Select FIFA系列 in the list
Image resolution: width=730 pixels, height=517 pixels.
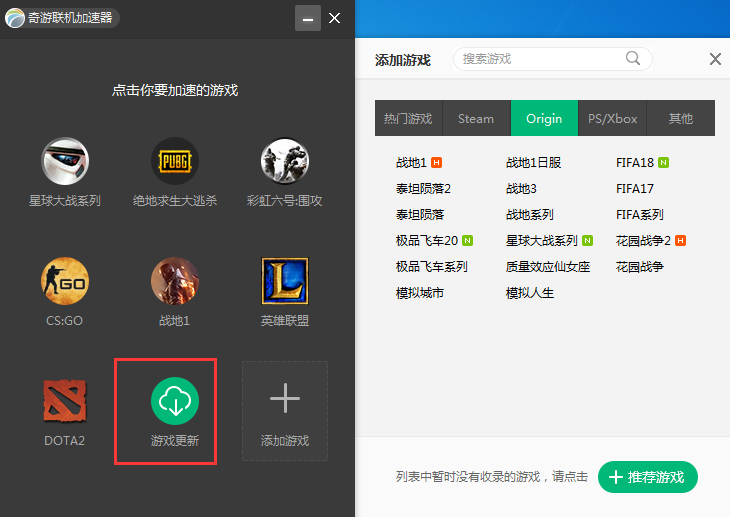point(640,215)
